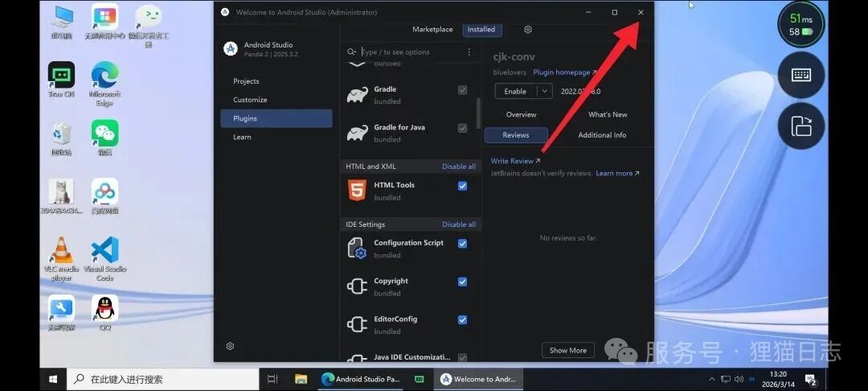Select the Copyright plugin plug icon
Image resolution: width=868 pixels, height=391 pixels.
click(x=357, y=286)
